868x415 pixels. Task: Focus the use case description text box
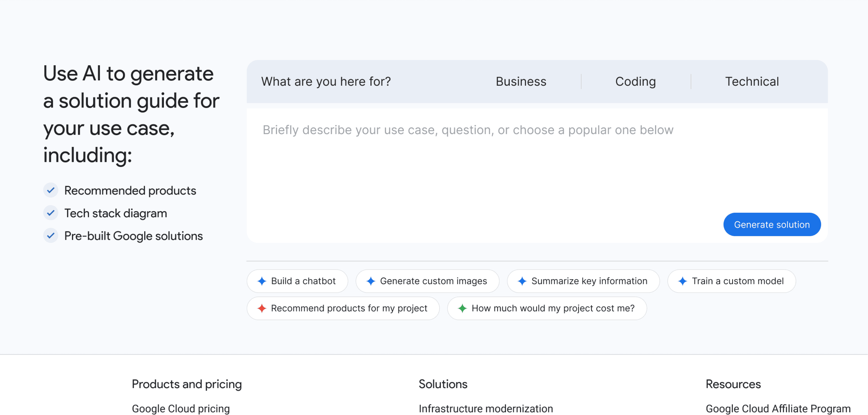472,162
